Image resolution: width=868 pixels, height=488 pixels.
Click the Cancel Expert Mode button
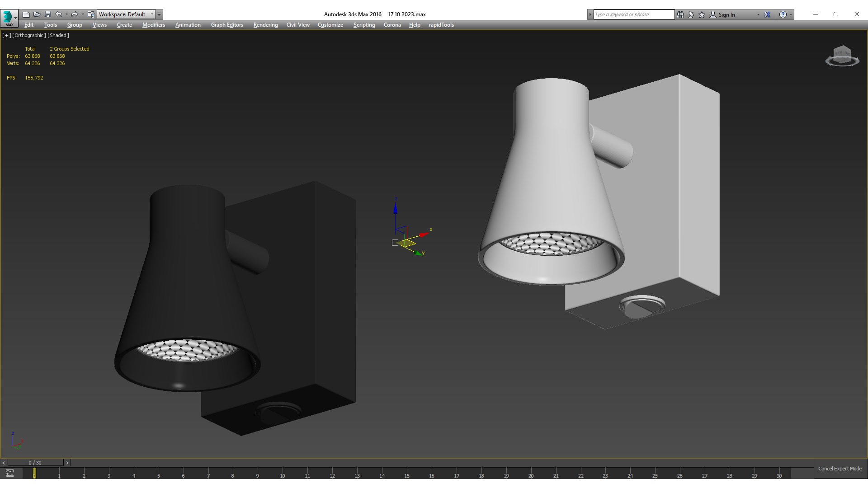(840, 469)
